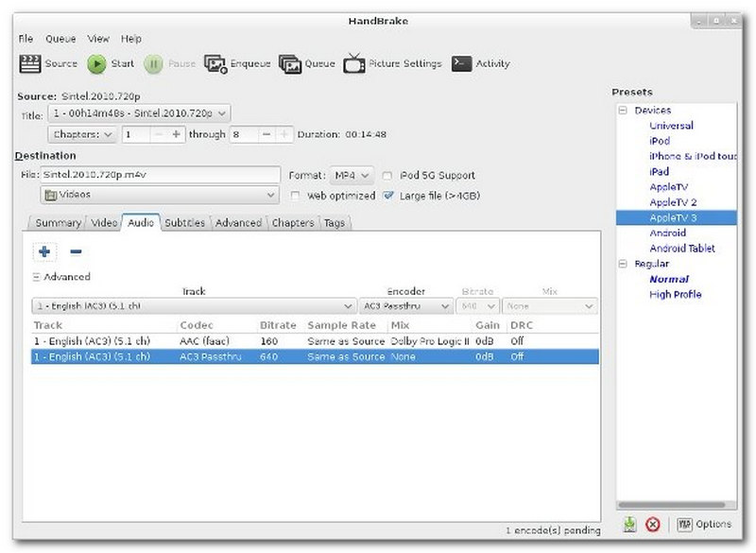Enable iPod 5G Support checkbox
Image resolution: width=756 pixels, height=553 pixels.
click(389, 176)
